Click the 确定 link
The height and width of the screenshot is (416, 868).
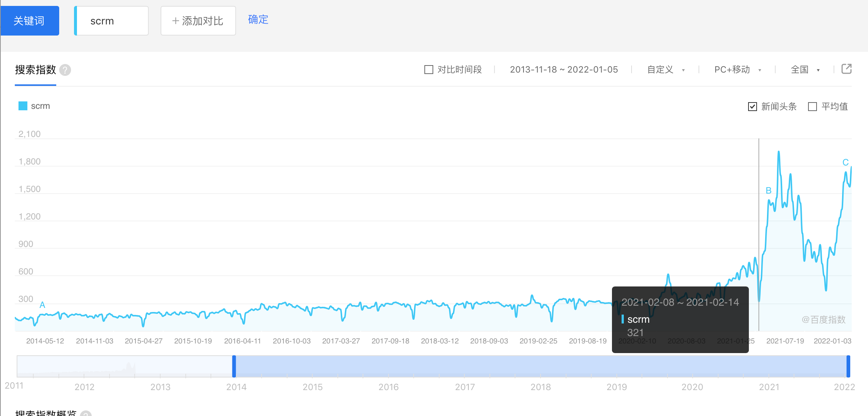pos(258,20)
